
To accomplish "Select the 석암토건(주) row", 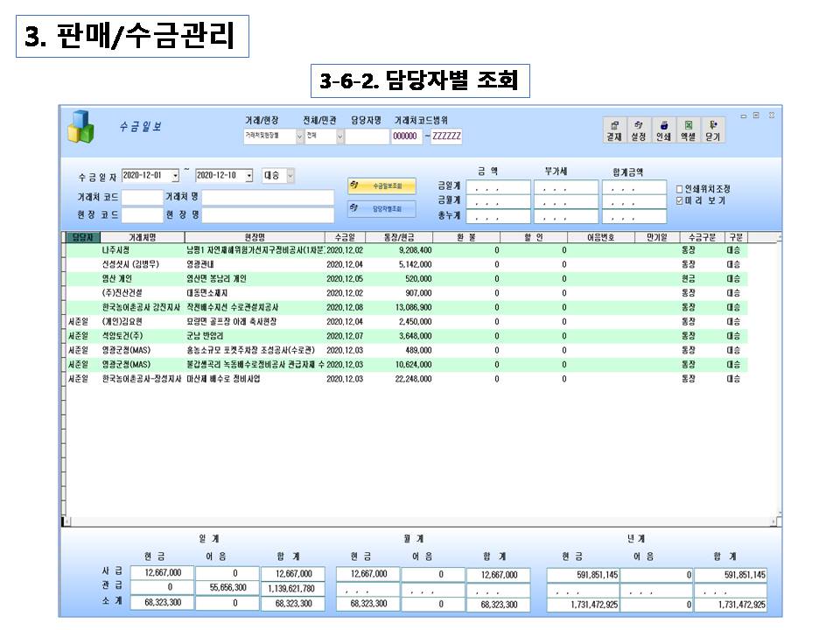I will (407, 336).
